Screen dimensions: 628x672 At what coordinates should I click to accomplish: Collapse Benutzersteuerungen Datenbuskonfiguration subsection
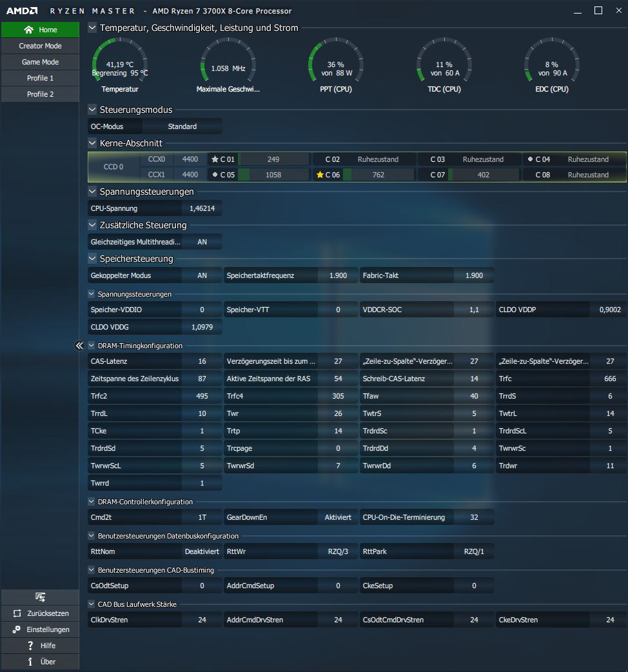[92, 536]
